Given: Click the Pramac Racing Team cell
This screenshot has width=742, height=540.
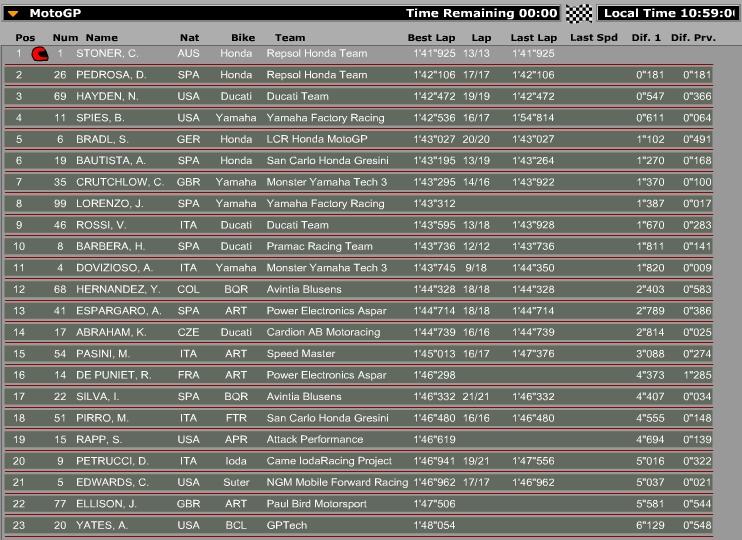Looking at the screenshot, I should [319, 246].
